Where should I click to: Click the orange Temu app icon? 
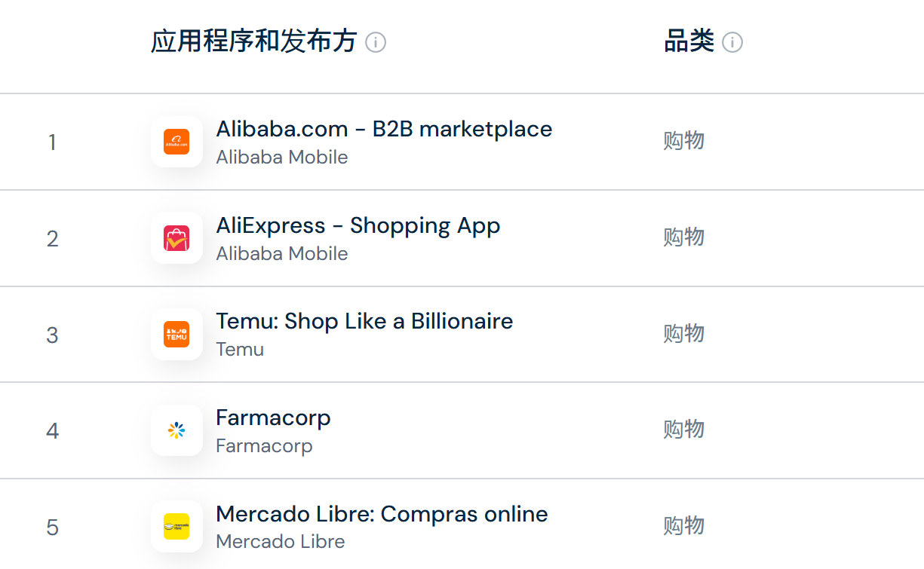177,334
